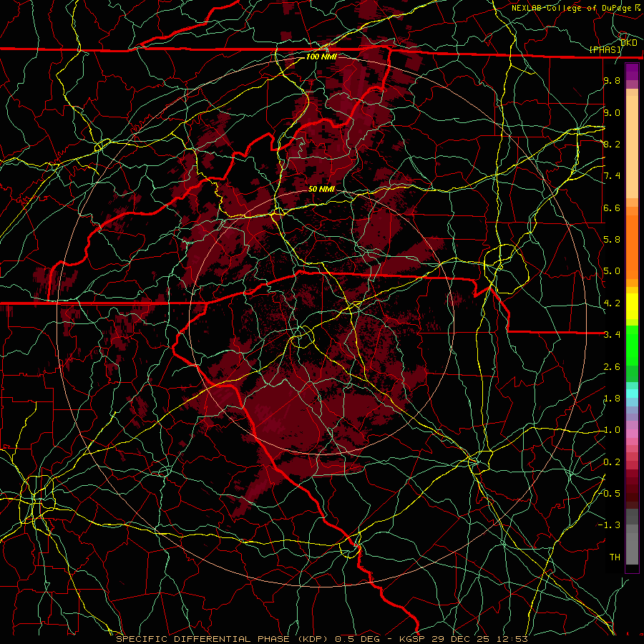Click the '[PHAS]' label above the color scale

(x=605, y=49)
